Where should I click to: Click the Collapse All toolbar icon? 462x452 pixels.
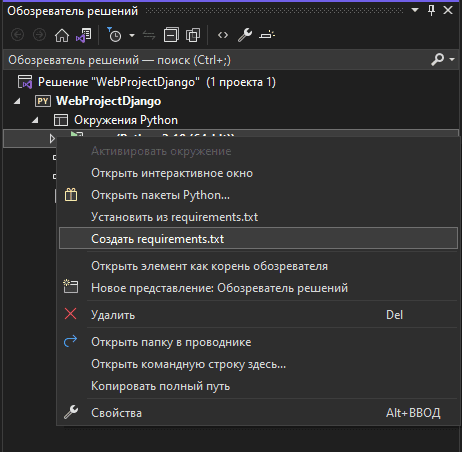click(171, 35)
